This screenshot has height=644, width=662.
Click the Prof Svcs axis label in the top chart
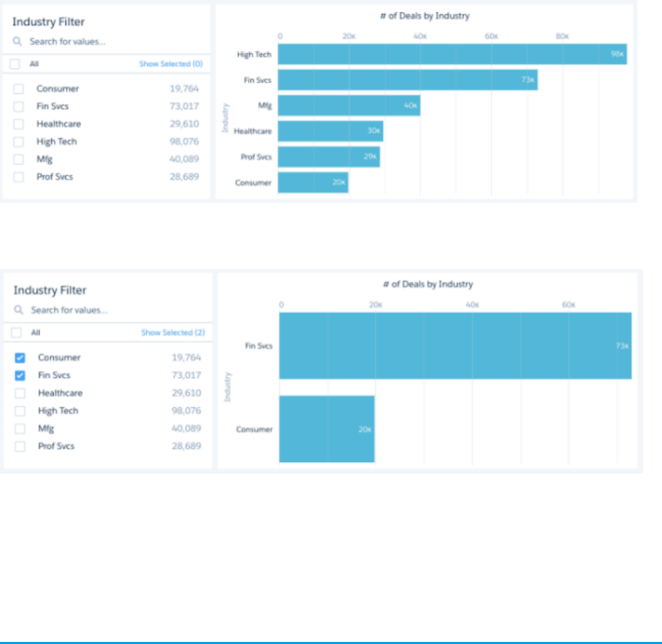(x=256, y=157)
